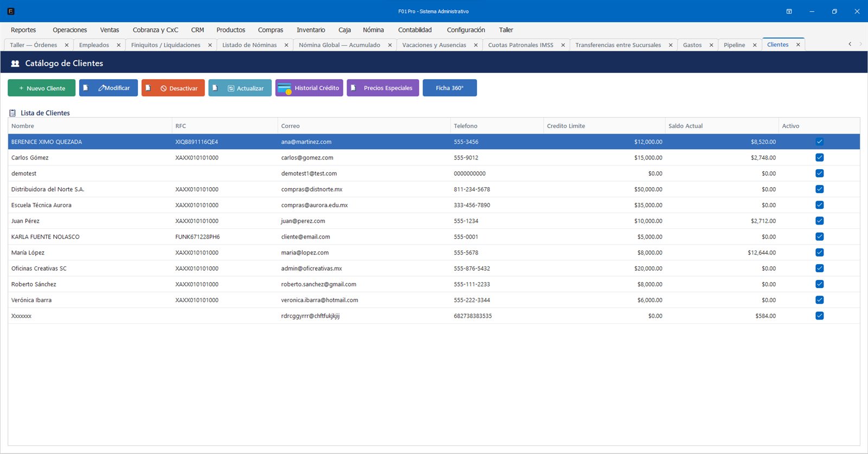
Task: Open Ficha 360° view
Action: click(x=450, y=88)
